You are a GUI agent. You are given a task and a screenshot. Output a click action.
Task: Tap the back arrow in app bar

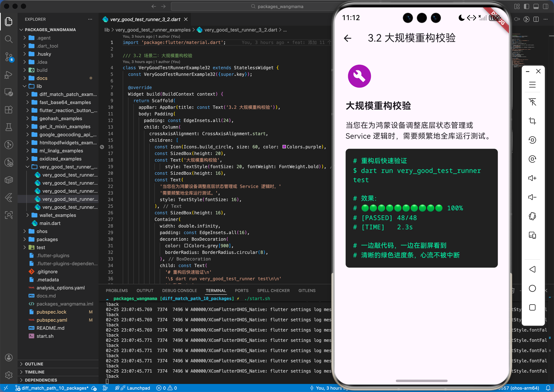tap(347, 38)
